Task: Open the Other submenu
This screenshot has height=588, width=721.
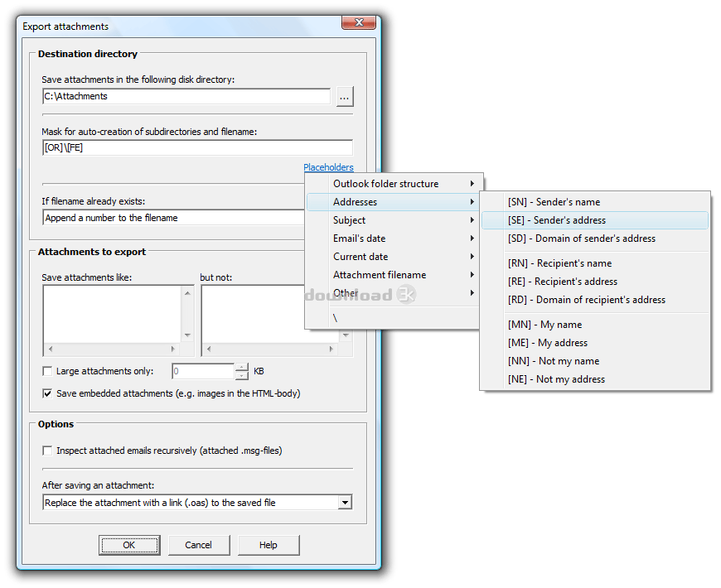Action: 394,293
